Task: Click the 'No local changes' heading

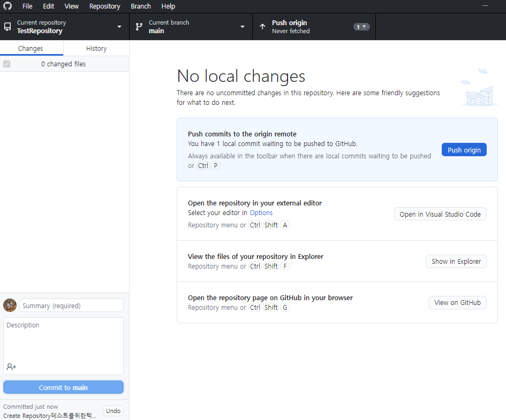Action: point(241,76)
